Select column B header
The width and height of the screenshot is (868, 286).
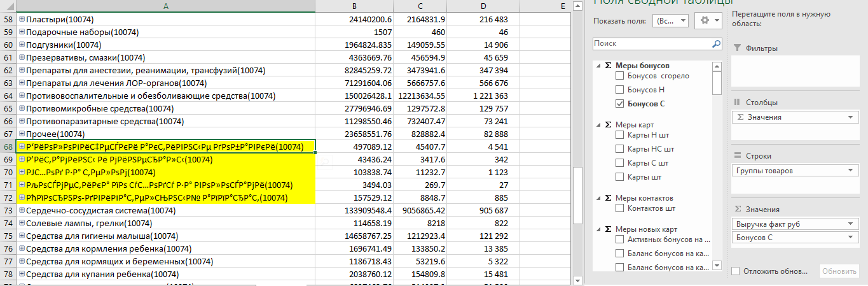pyautogui.click(x=355, y=6)
